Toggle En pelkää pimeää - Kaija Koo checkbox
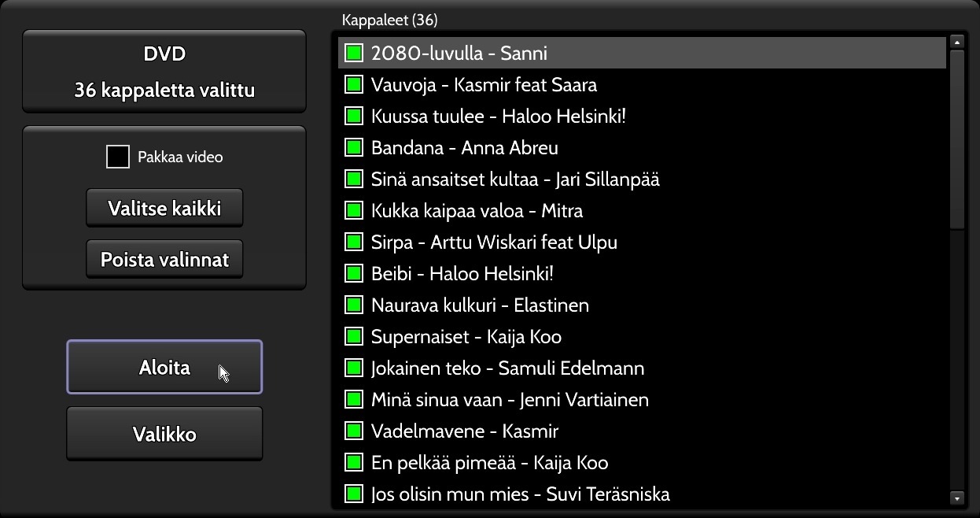The height and width of the screenshot is (518, 980). (x=354, y=463)
